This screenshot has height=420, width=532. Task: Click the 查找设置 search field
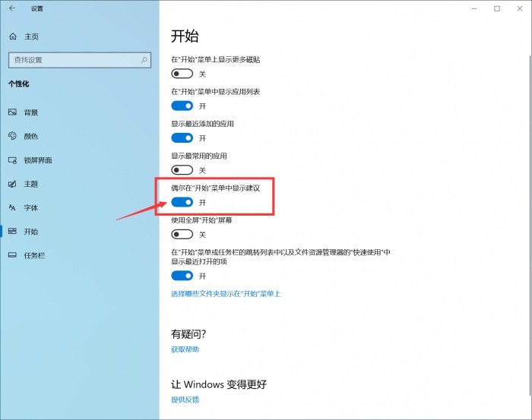[x=80, y=60]
